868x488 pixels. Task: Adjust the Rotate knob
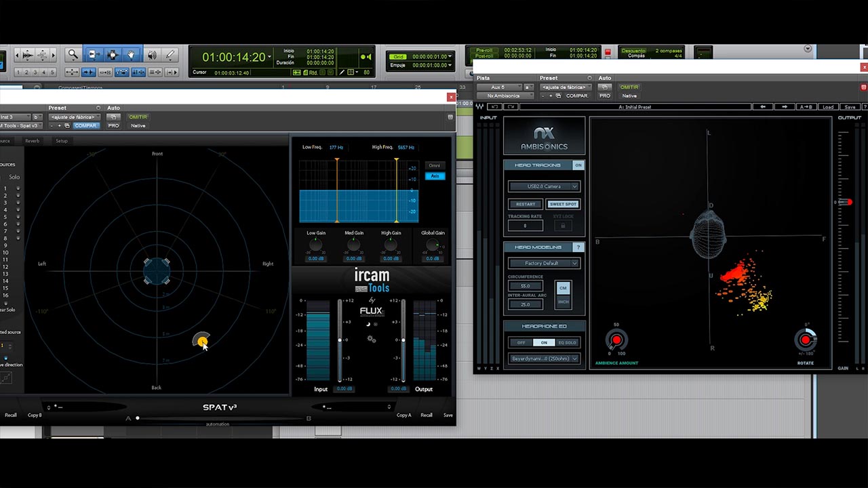click(806, 340)
